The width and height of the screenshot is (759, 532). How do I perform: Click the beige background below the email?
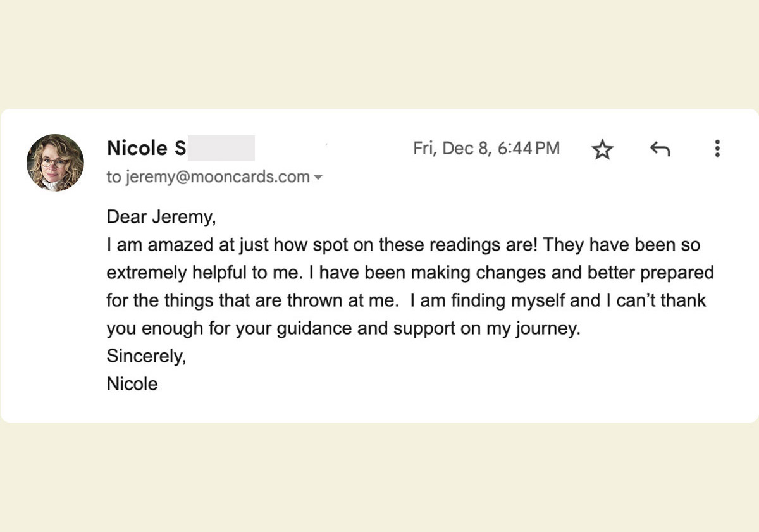[x=379, y=478]
